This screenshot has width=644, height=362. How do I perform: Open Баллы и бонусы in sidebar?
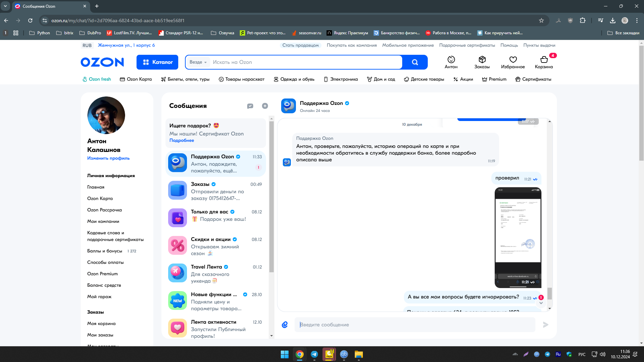click(x=105, y=251)
